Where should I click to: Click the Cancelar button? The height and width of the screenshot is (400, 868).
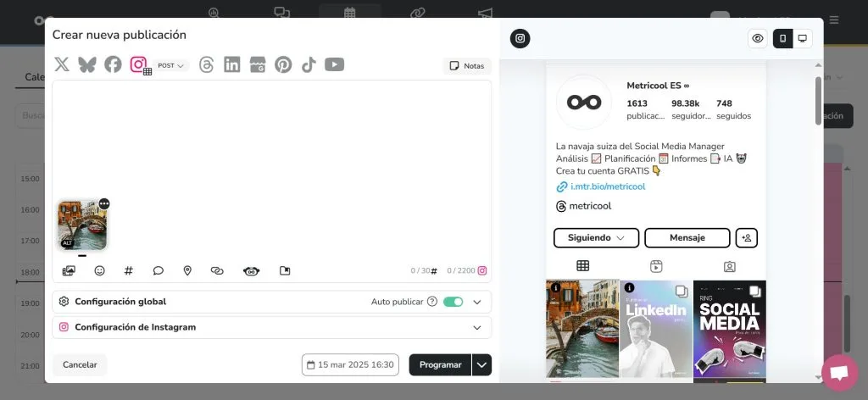80,364
